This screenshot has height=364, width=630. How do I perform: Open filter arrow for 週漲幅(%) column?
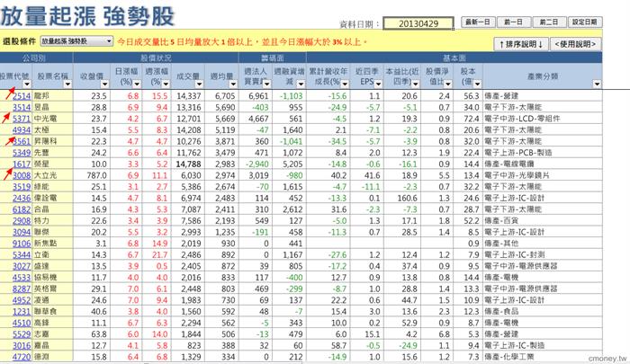(x=166, y=84)
